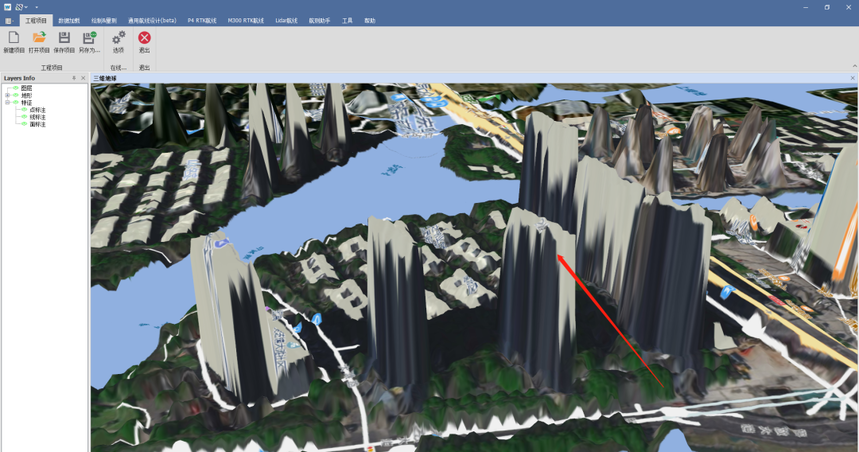The width and height of the screenshot is (859, 452).
Task: Collapse the ribbon with the chevron
Action: 855,66
